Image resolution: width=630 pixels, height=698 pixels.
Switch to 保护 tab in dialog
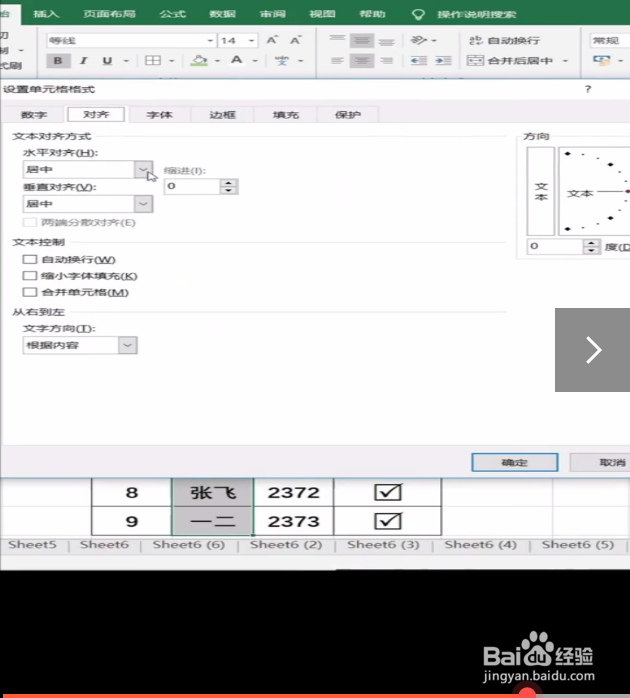pos(348,115)
